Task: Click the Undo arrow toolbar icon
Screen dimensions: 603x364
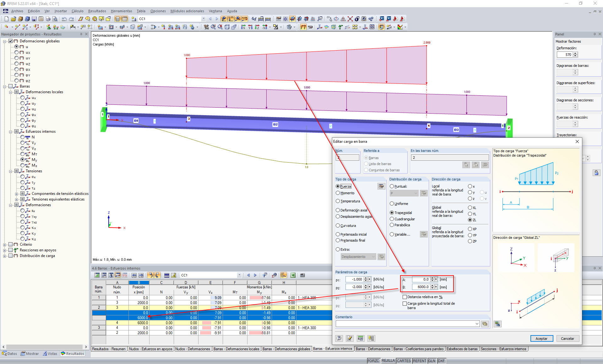Action: point(64,19)
